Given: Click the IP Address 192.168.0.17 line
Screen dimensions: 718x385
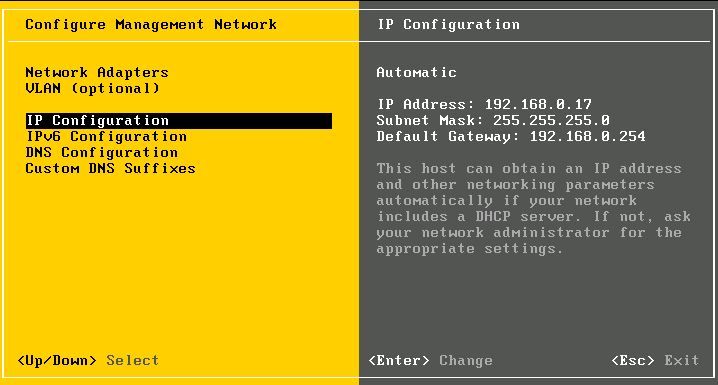Looking at the screenshot, I should click(x=484, y=104).
